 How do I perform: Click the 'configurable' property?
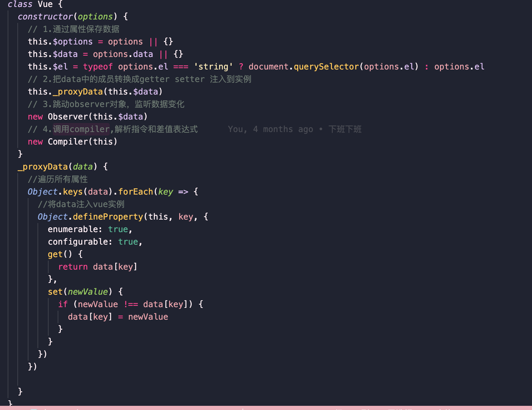tap(78, 242)
